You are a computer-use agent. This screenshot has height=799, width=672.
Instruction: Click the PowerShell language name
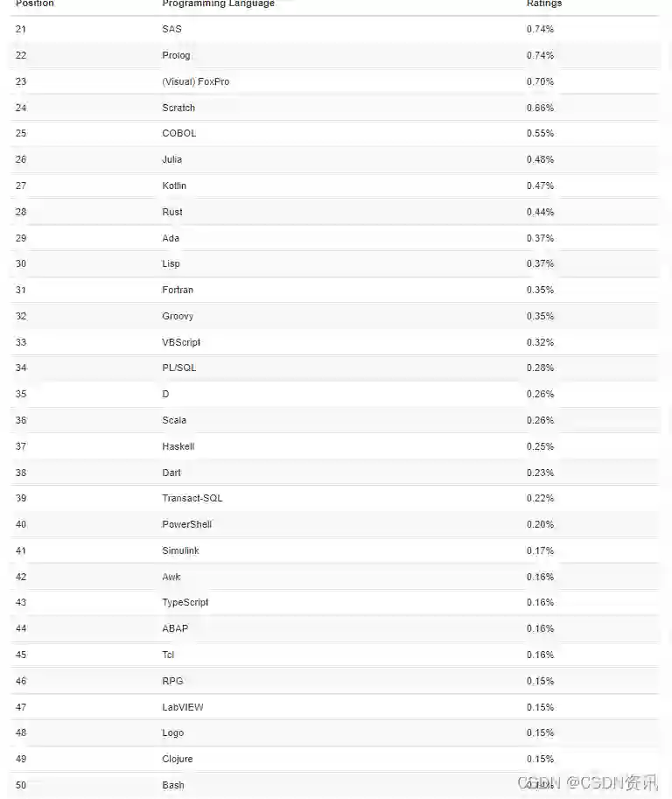click(x=187, y=524)
